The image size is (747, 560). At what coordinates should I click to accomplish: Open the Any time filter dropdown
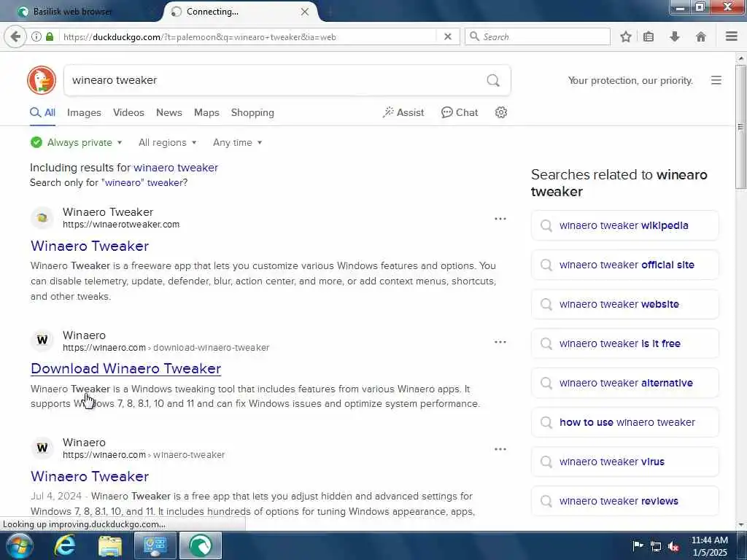[x=237, y=142]
